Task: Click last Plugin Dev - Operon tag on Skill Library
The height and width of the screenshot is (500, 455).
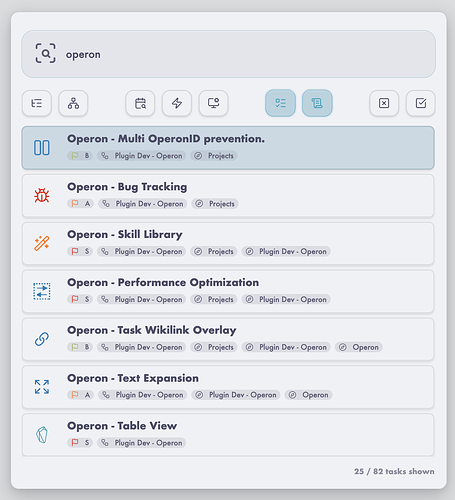Action: pyautogui.click(x=286, y=251)
